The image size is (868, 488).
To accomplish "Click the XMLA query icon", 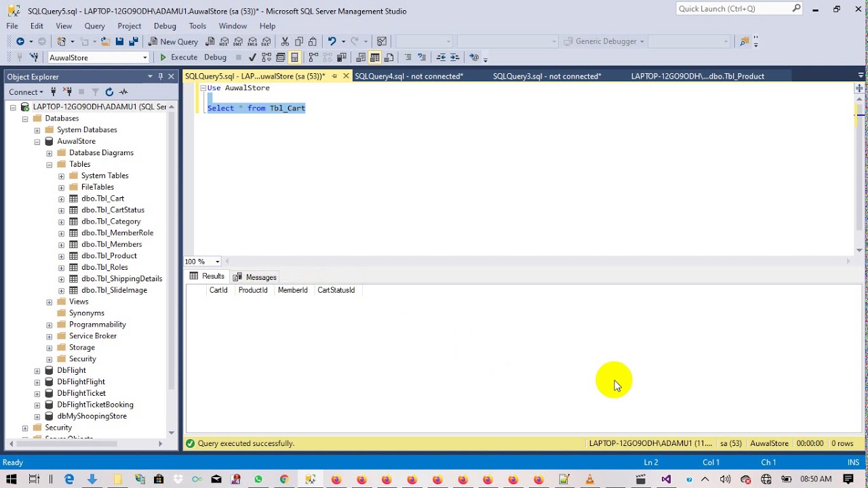I will click(x=252, y=41).
